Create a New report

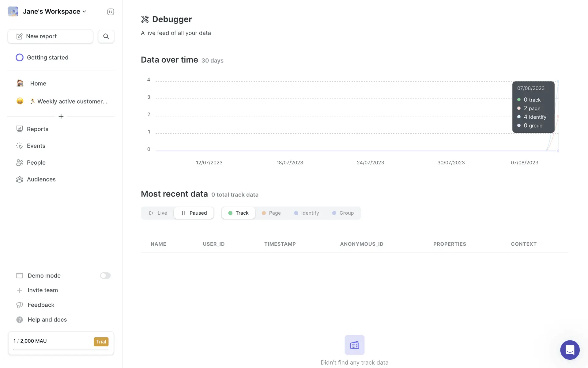point(51,36)
